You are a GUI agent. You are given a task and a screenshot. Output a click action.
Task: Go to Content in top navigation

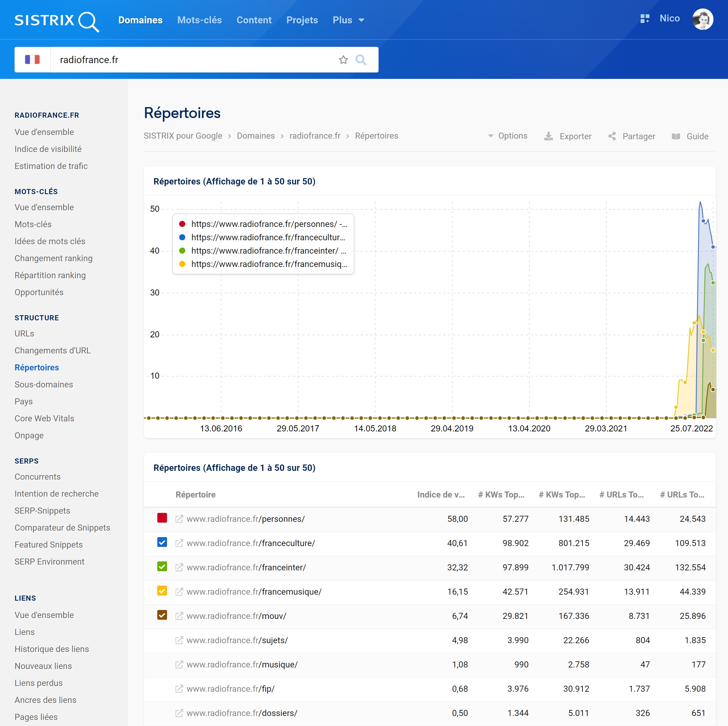[x=254, y=20]
